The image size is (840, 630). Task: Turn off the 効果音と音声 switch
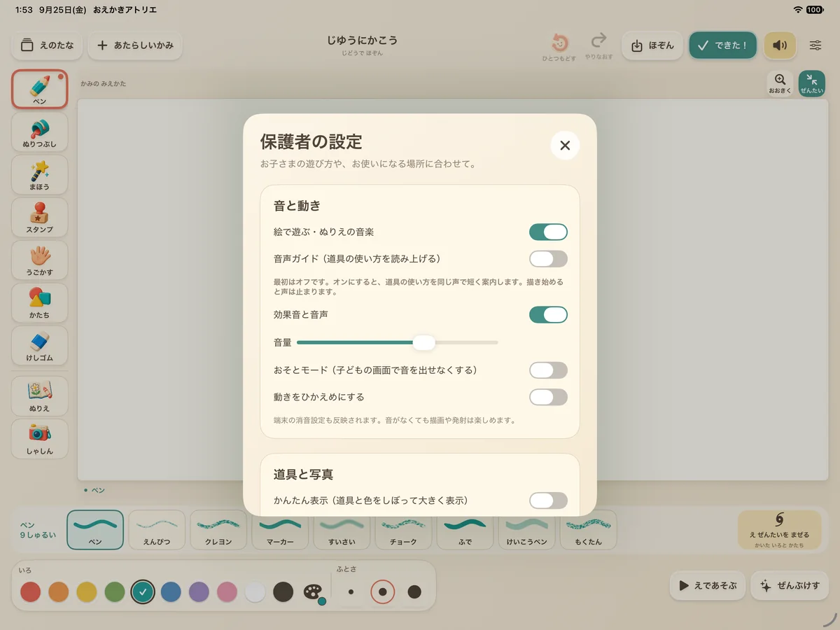pos(548,315)
